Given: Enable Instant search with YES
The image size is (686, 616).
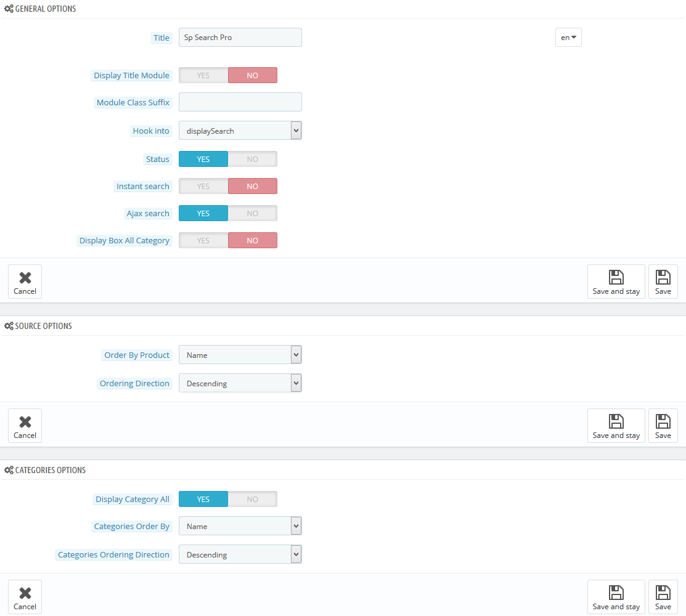Looking at the screenshot, I should tap(203, 186).
